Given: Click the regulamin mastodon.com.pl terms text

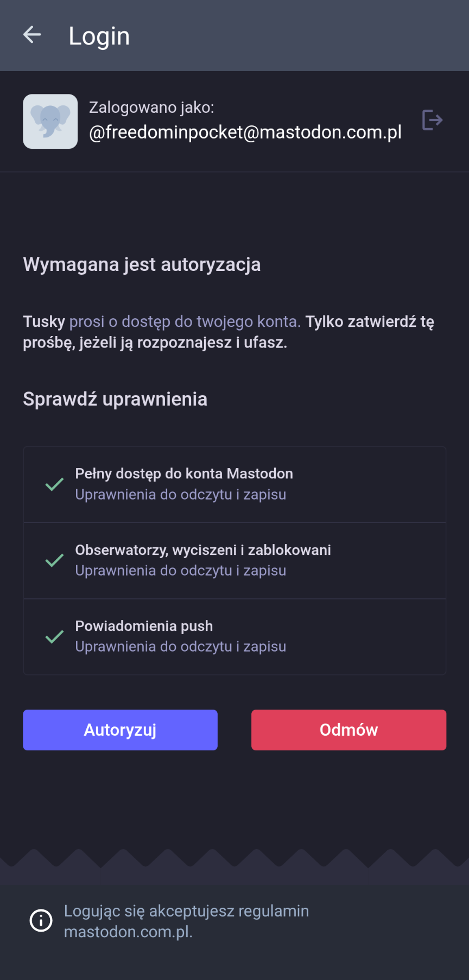Looking at the screenshot, I should (x=186, y=921).
